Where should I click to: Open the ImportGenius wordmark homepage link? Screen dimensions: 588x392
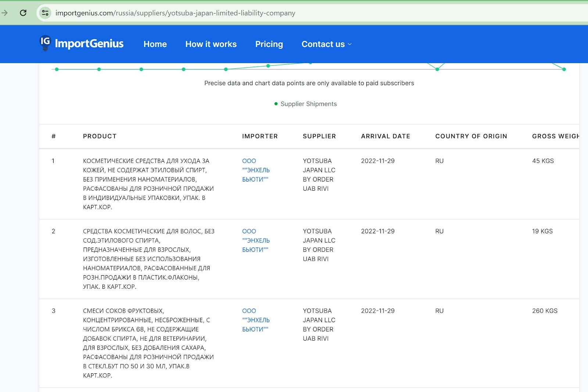pos(89,43)
